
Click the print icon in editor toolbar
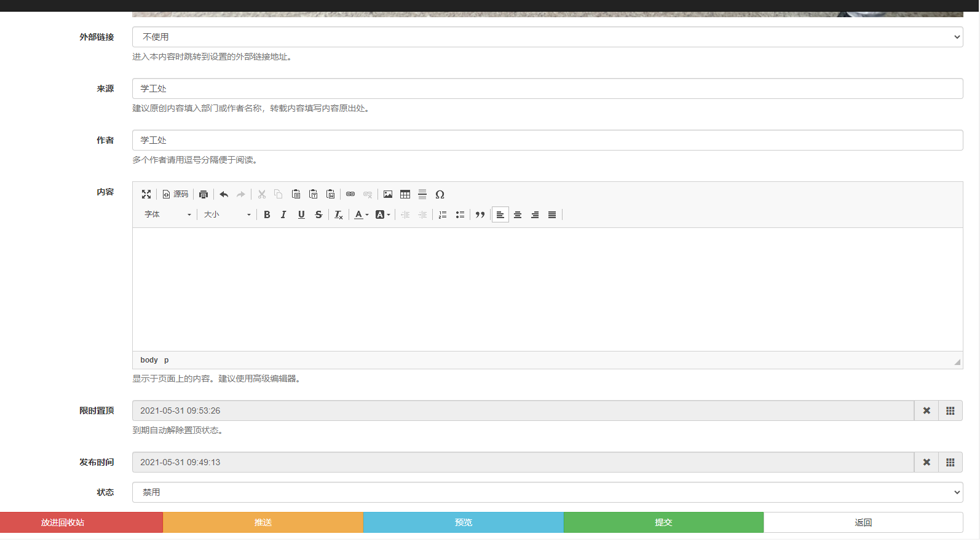(x=204, y=194)
